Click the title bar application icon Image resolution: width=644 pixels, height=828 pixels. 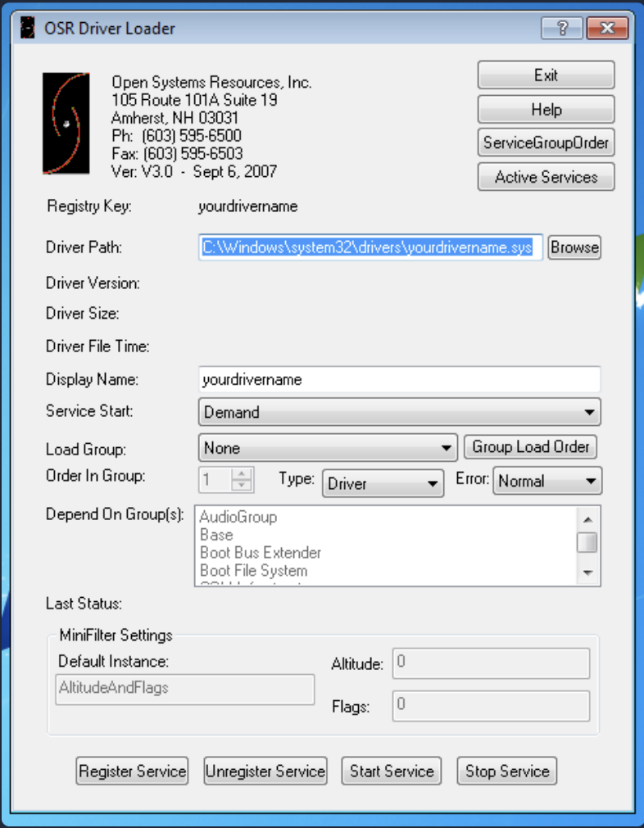pyautogui.click(x=29, y=29)
